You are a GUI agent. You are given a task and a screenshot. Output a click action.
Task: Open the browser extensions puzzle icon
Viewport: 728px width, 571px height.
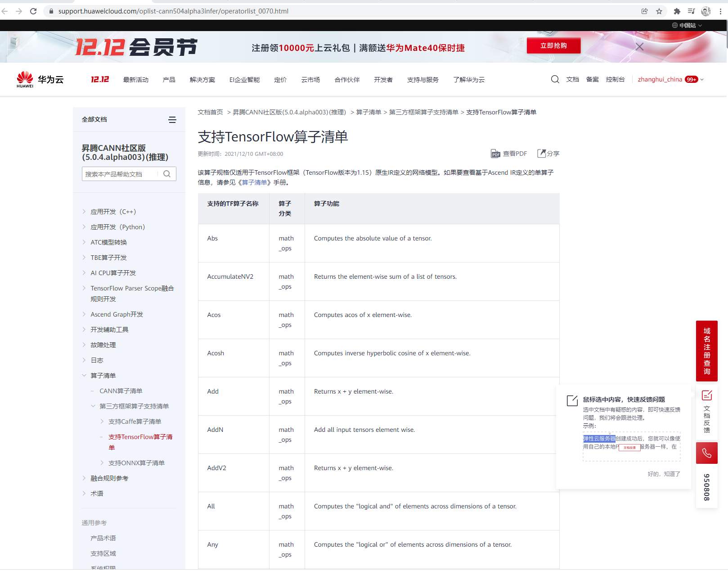[x=677, y=11]
